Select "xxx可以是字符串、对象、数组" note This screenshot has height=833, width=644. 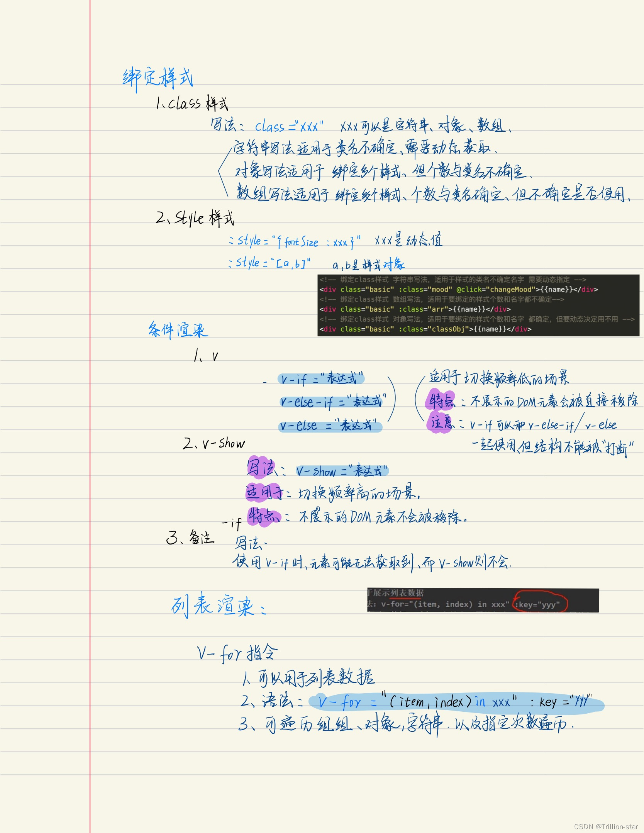pyautogui.click(x=426, y=125)
